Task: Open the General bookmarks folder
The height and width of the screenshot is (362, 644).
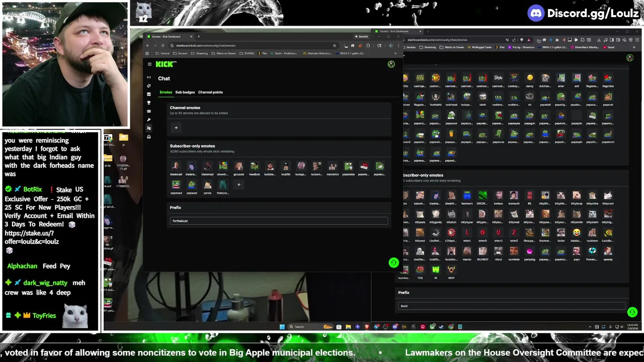Action: [x=163, y=53]
